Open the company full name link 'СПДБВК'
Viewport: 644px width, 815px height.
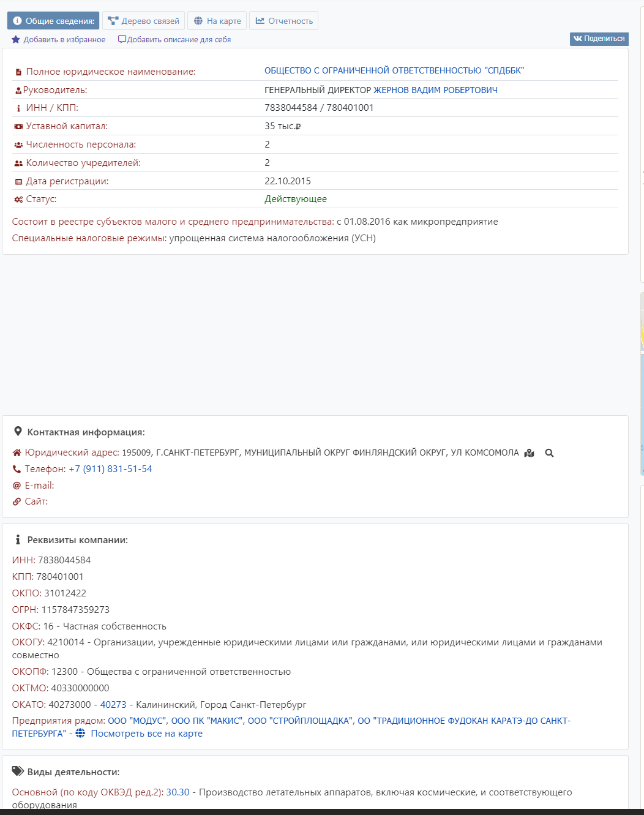pyautogui.click(x=394, y=70)
